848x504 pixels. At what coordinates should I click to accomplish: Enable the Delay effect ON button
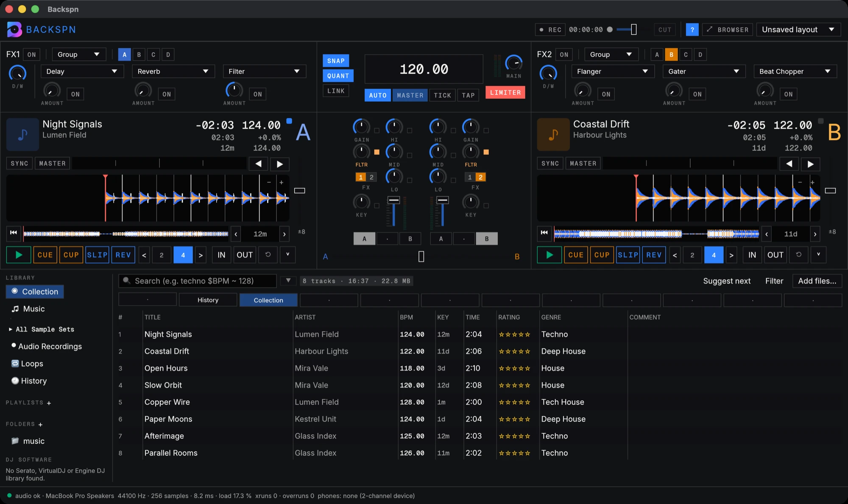pyautogui.click(x=75, y=94)
